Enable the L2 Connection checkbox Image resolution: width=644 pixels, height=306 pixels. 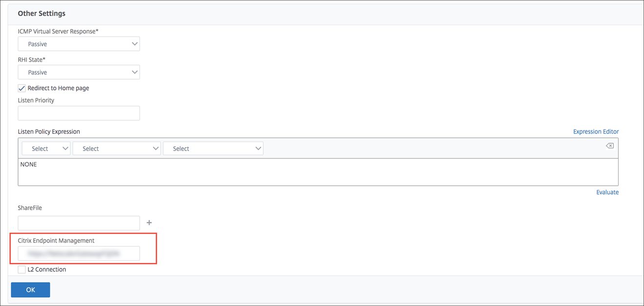click(22, 269)
